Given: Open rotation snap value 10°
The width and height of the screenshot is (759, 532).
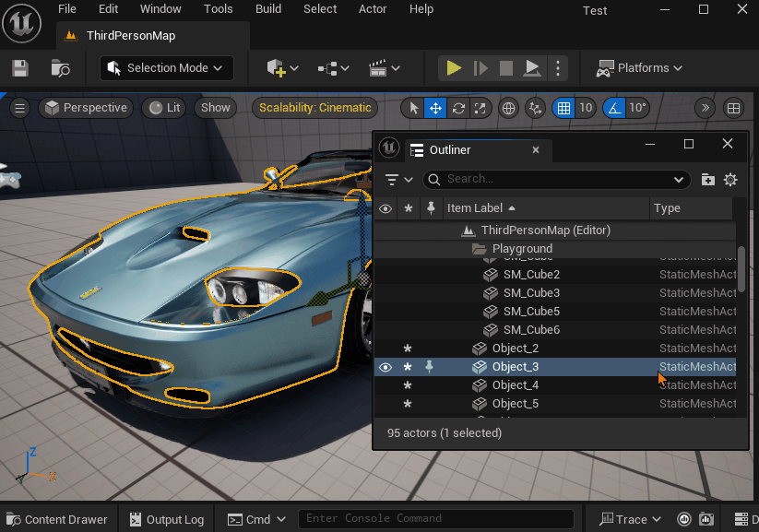Looking at the screenshot, I should [x=637, y=108].
